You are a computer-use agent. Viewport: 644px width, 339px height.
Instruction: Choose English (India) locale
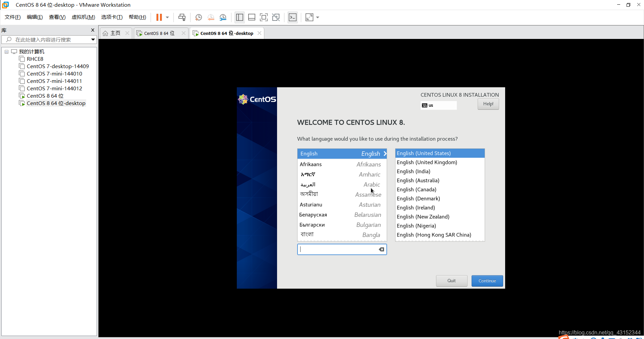(x=440, y=172)
